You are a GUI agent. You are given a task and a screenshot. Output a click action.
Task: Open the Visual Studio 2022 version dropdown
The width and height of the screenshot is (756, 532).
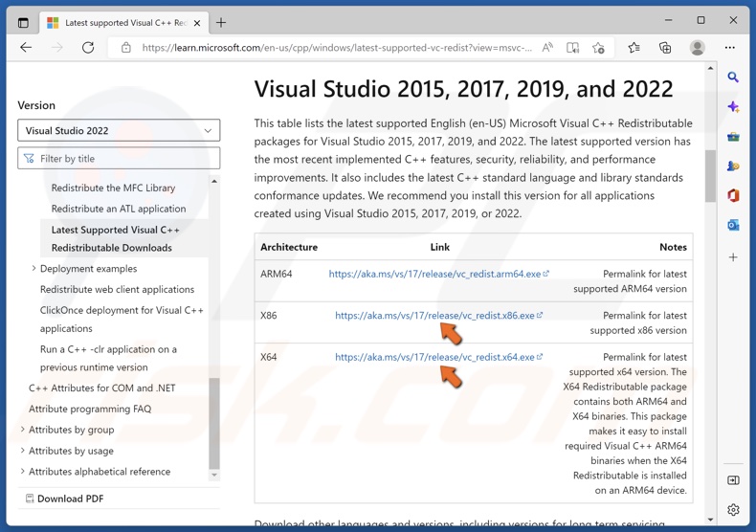tap(119, 130)
